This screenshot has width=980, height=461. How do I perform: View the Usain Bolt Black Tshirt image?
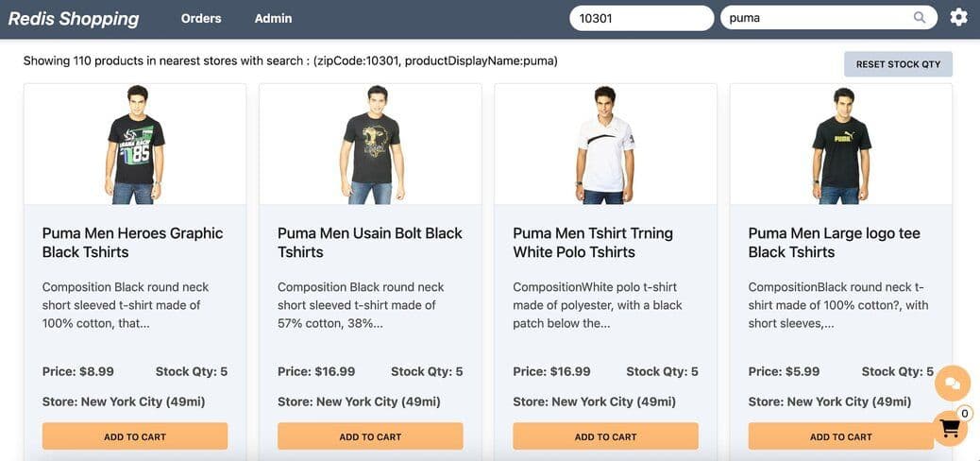click(370, 145)
